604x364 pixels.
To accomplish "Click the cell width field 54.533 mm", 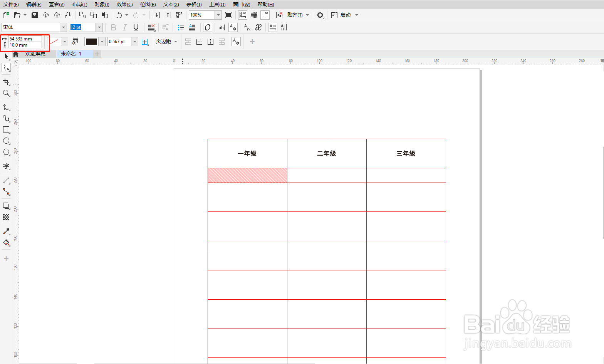I will pyautogui.click(x=25, y=39).
